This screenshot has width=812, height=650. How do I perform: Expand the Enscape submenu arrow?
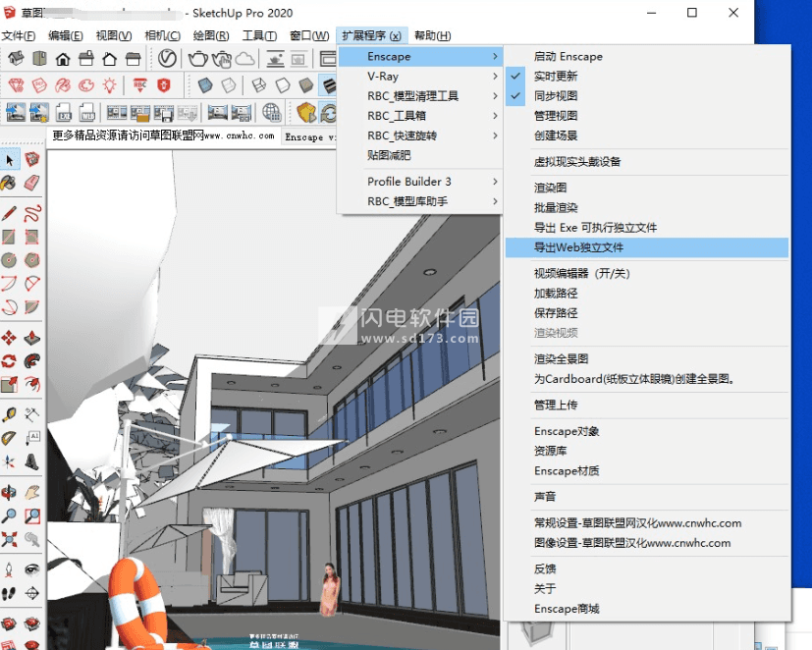tap(495, 56)
